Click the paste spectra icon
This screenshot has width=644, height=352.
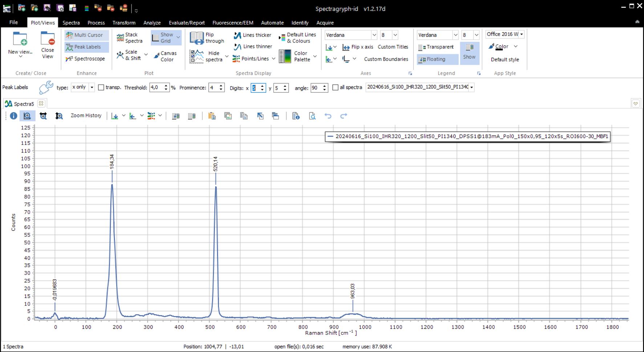point(212,116)
